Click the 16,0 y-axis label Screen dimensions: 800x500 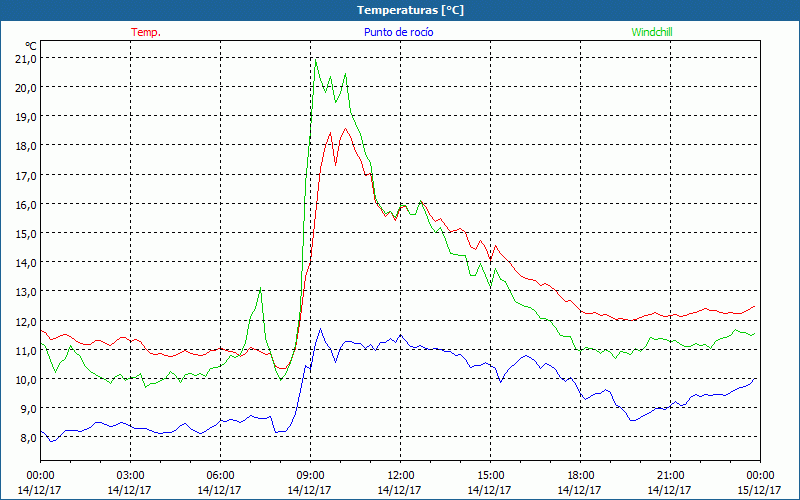point(27,204)
